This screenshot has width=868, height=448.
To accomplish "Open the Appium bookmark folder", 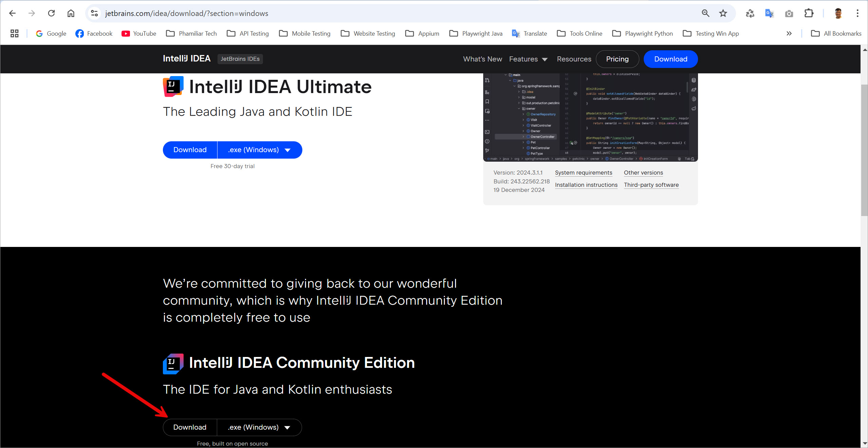I will pyautogui.click(x=422, y=33).
